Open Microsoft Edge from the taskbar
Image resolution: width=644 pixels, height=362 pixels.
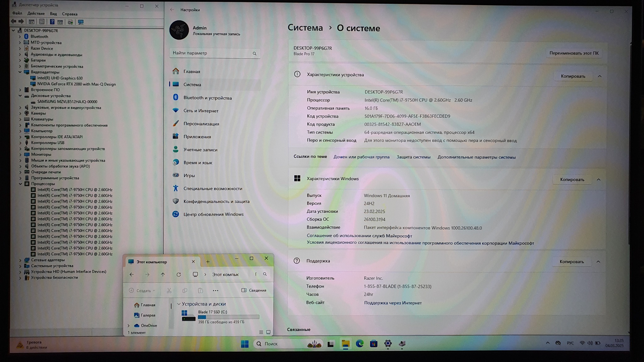(359, 344)
